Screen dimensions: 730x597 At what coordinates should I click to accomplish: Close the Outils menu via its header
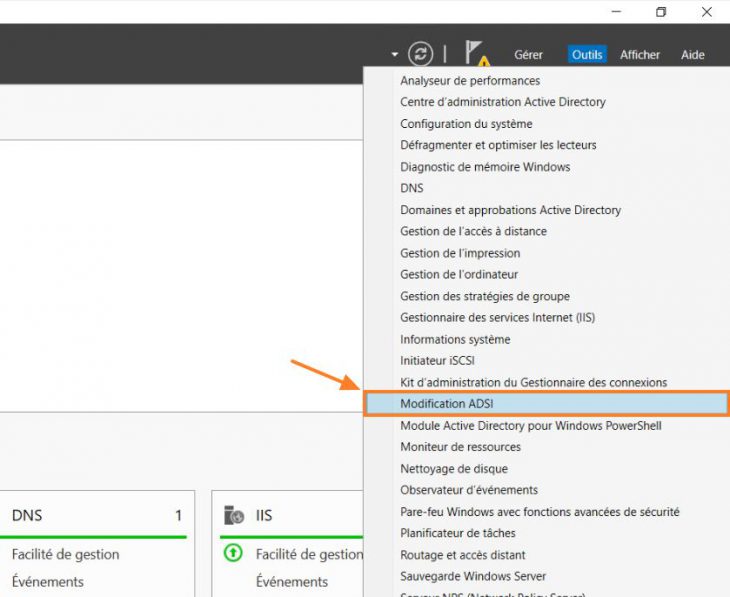[x=587, y=55]
